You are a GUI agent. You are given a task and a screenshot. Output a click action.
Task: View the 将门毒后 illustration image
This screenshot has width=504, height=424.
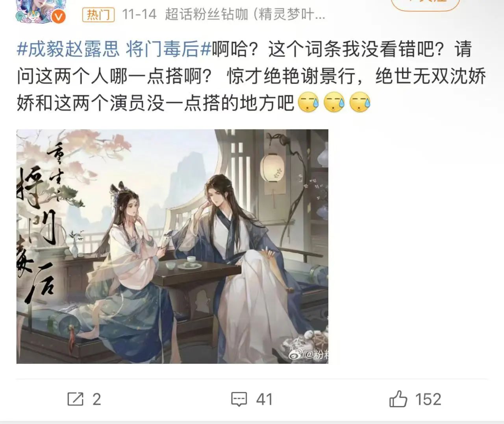[x=172, y=246]
